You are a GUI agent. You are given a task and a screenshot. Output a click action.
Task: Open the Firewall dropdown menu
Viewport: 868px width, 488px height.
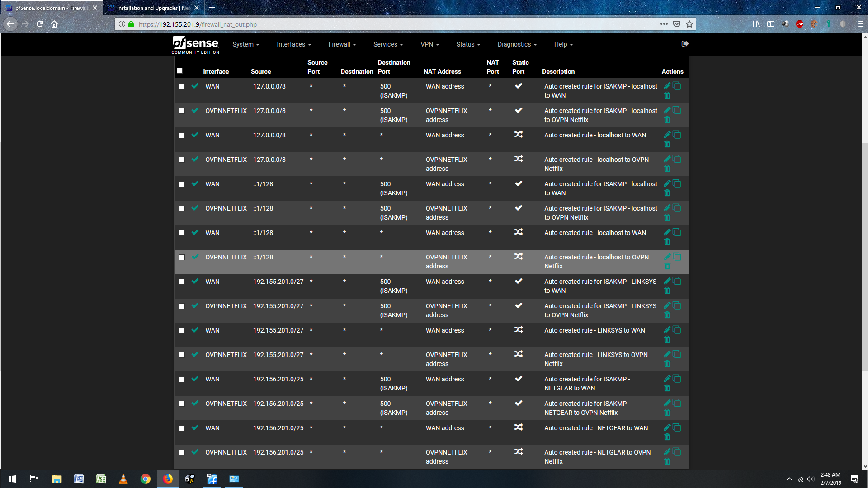[342, 44]
